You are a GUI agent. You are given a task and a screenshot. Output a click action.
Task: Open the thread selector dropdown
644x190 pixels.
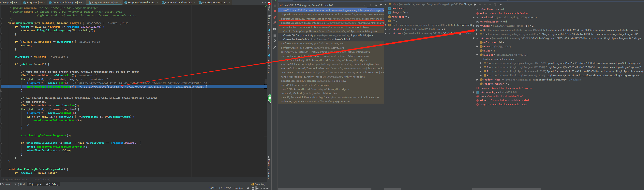(365, 5)
